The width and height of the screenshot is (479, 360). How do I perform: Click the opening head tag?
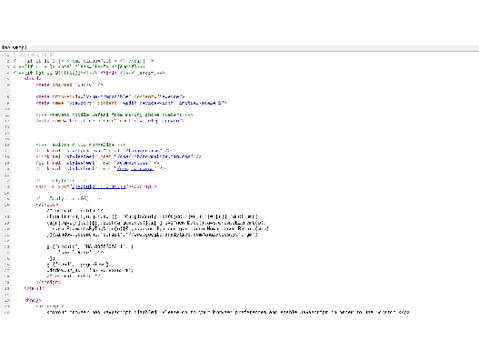(x=33, y=79)
